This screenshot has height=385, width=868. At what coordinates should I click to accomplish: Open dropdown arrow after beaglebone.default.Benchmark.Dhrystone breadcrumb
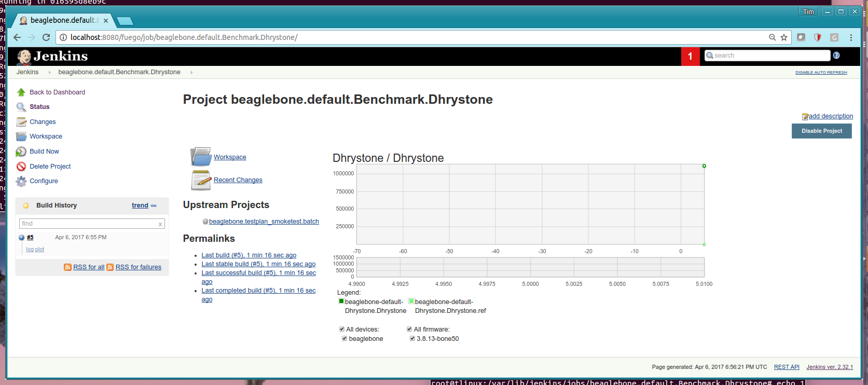tap(191, 72)
